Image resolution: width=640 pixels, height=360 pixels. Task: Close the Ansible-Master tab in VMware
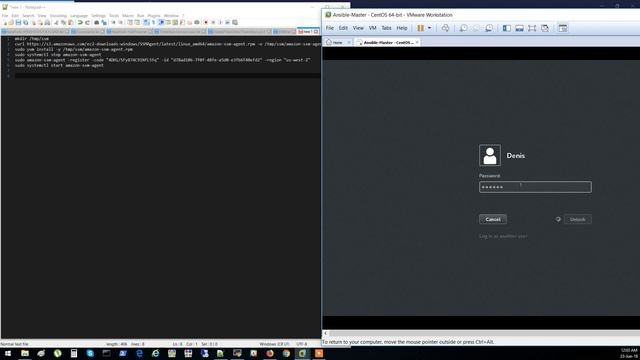(417, 42)
